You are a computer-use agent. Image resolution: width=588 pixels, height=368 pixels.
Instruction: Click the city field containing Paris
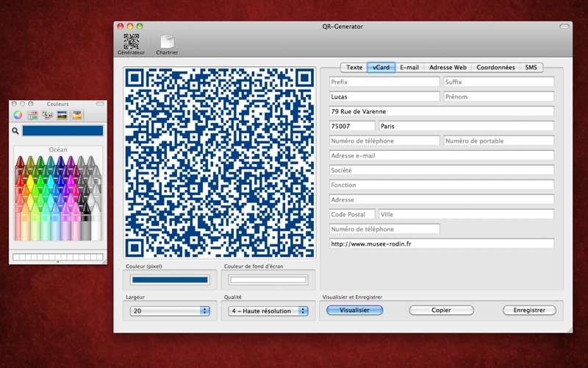pos(467,126)
